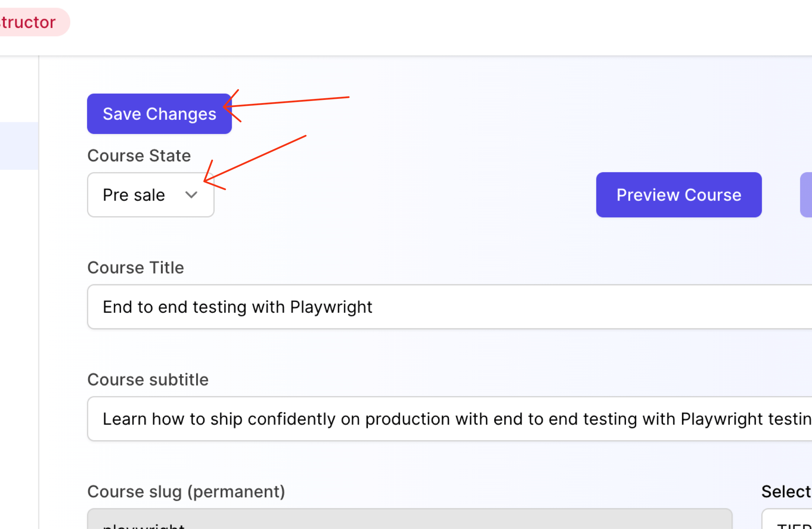Image resolution: width=812 pixels, height=529 pixels.
Task: Click the Select label at bottom right
Action: click(x=786, y=492)
